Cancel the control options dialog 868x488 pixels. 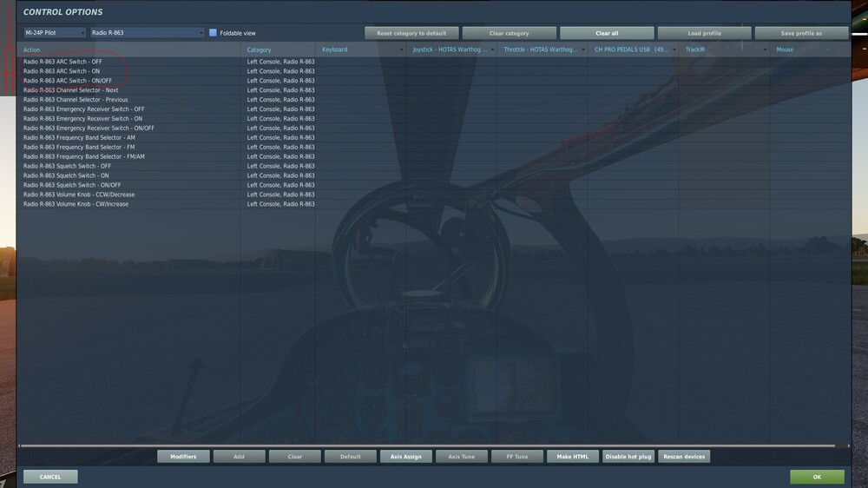tap(50, 477)
